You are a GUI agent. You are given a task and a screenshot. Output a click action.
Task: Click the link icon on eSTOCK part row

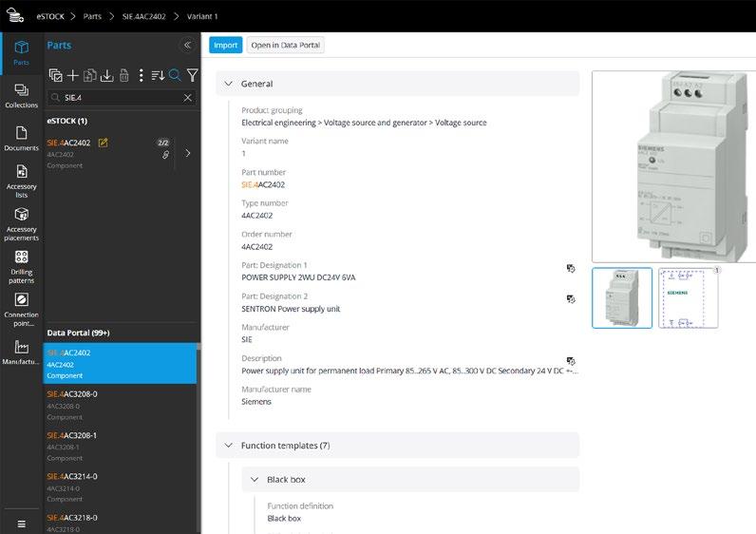pyautogui.click(x=165, y=155)
